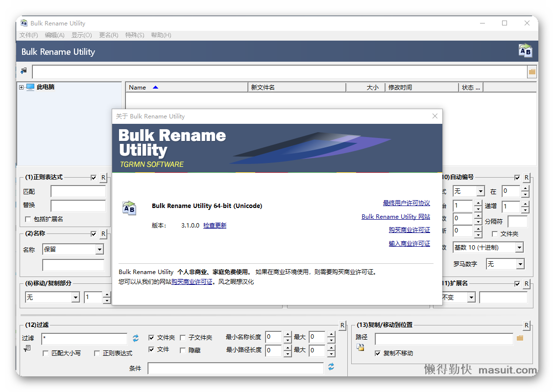This screenshot has height=392, width=554.
Task: Click R button of (11)扩展名 group
Action: [x=527, y=283]
